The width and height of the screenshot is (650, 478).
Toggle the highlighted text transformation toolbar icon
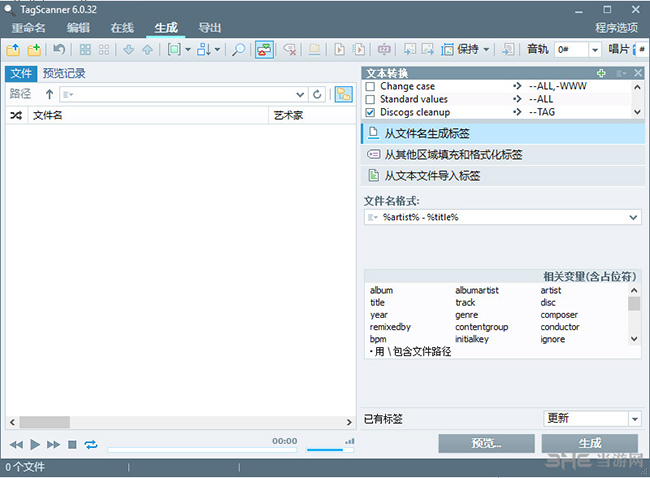coord(264,50)
